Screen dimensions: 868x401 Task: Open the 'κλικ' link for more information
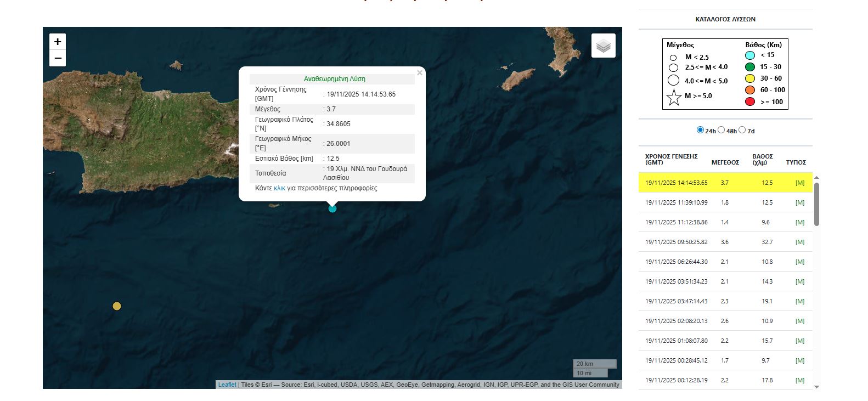(x=279, y=188)
